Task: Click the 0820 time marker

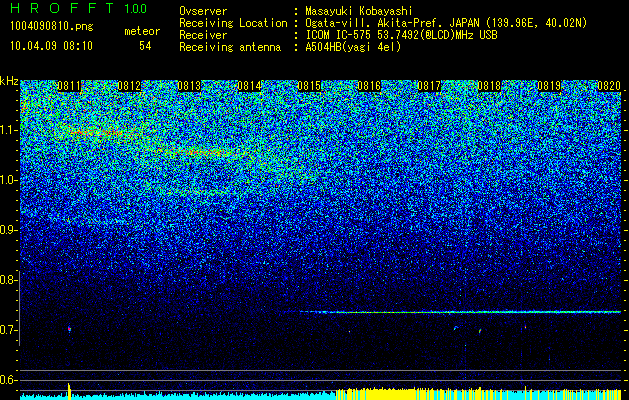Action: pos(609,86)
